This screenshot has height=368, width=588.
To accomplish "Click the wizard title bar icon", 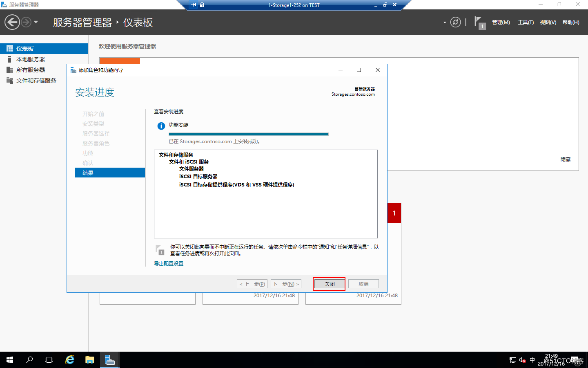I will coord(73,70).
